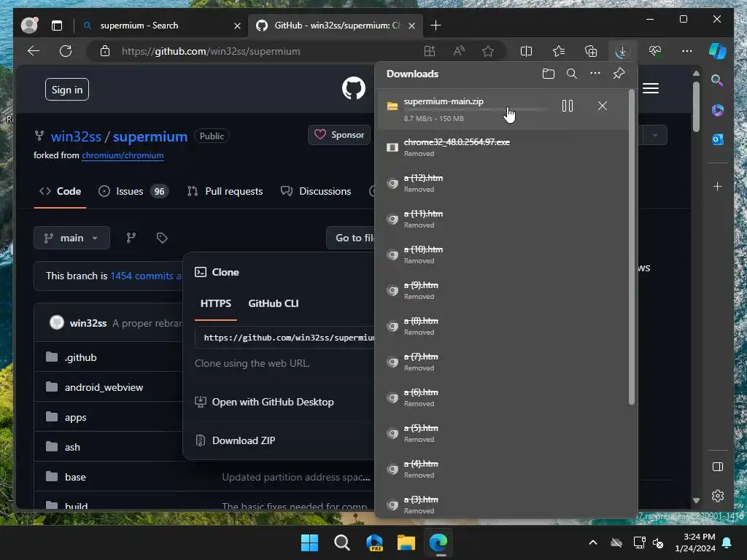
Task: Activate Read aloud icon
Action: (x=459, y=51)
